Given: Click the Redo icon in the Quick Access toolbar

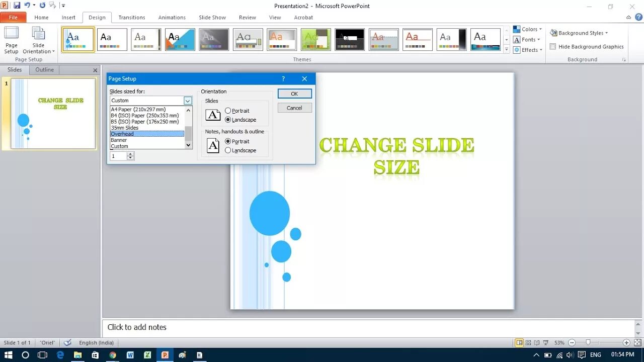Looking at the screenshot, I should pyautogui.click(x=42, y=6).
